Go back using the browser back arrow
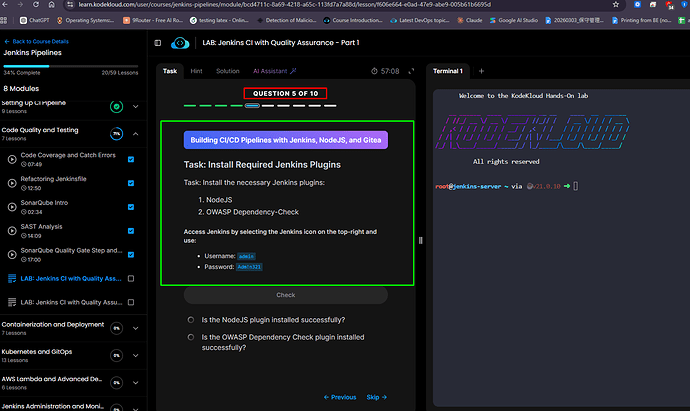 pyautogui.click(x=6, y=4)
